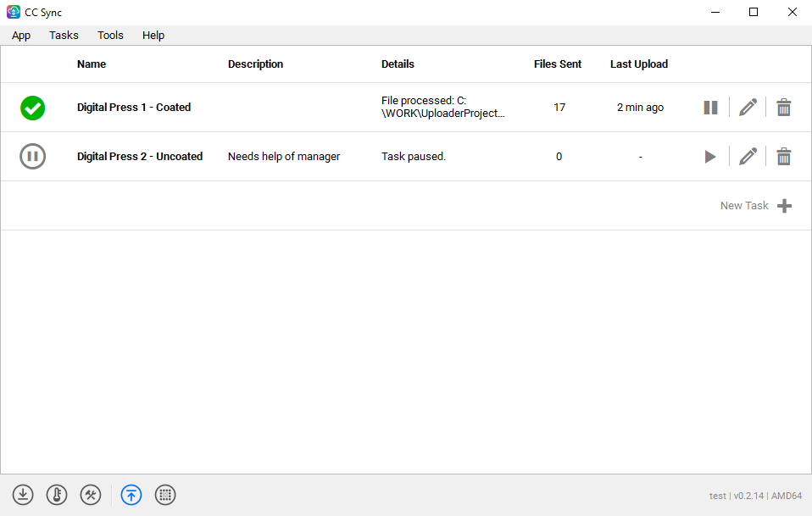Select the blue upload icon in bottom toolbar
Screen dimensions: 812x516
tap(131, 495)
